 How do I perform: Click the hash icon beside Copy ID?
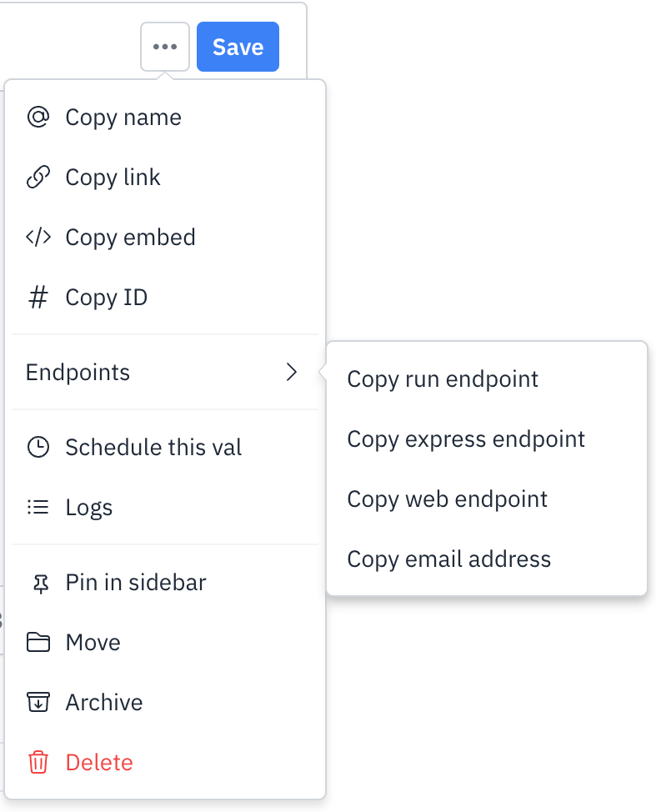(x=38, y=298)
